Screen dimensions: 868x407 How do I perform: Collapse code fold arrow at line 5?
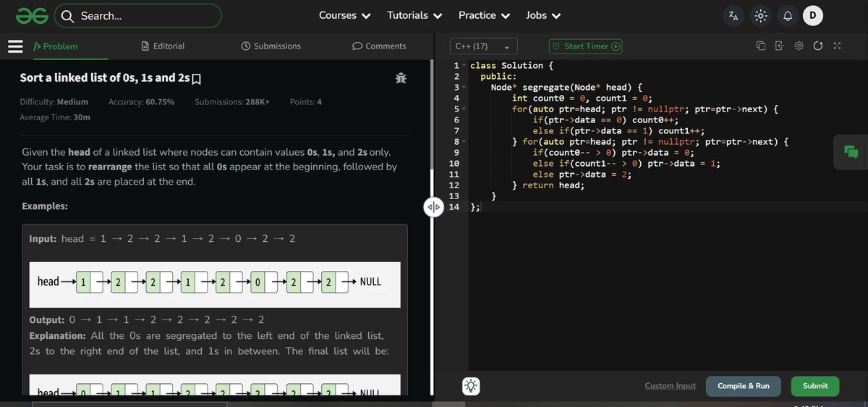(464, 109)
